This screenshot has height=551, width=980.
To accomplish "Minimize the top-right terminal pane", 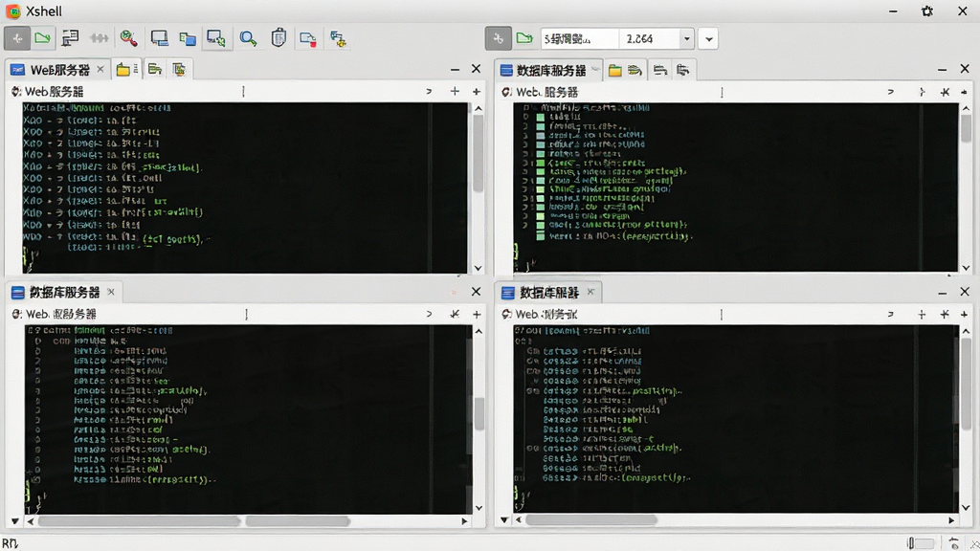I will tap(942, 69).
